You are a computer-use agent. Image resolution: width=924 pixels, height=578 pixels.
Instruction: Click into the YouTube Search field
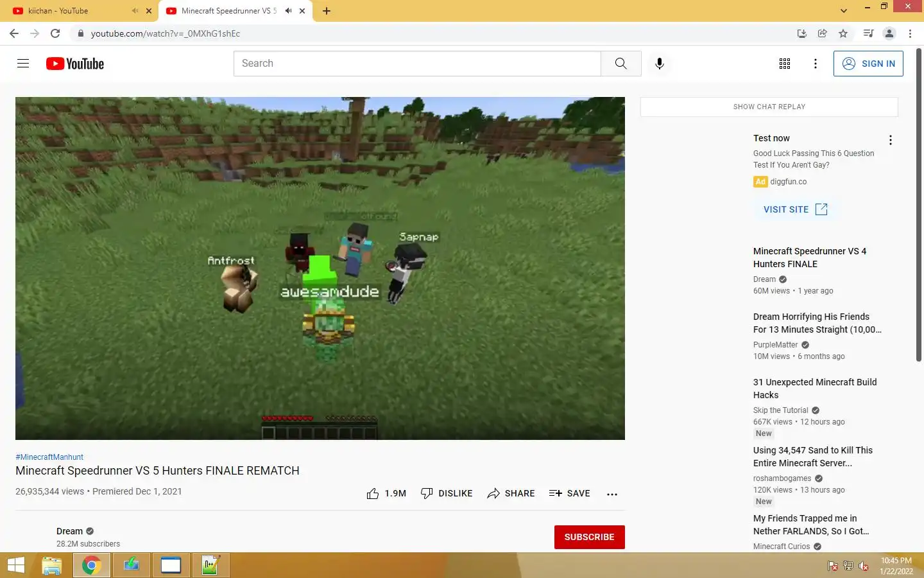(417, 64)
